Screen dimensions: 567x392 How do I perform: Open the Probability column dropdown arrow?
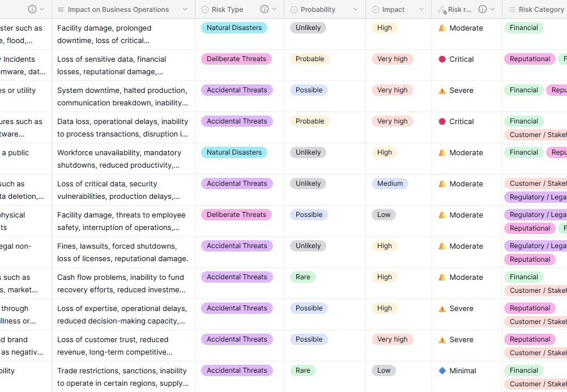[x=356, y=10]
